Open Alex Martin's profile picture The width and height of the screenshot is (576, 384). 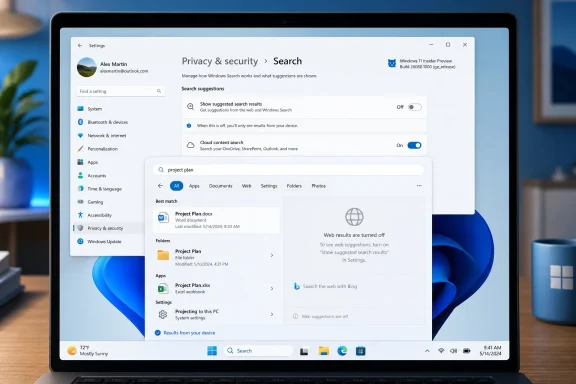pos(87,67)
